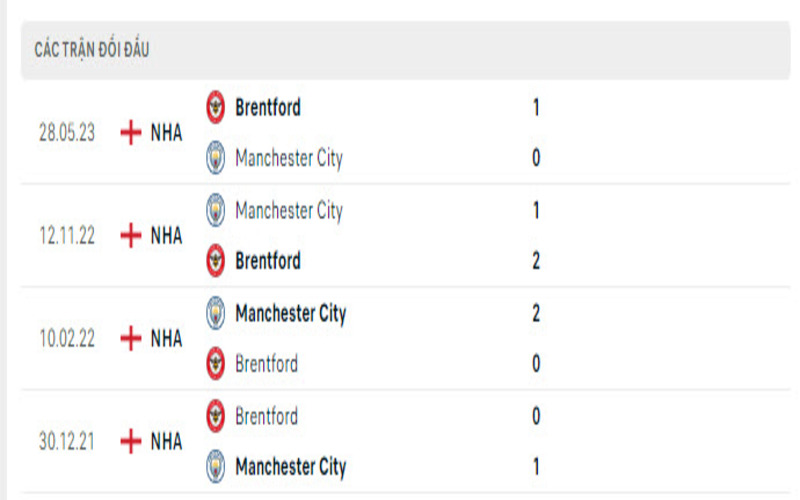Click Brentford crest in 28.05.23 match

click(x=216, y=106)
